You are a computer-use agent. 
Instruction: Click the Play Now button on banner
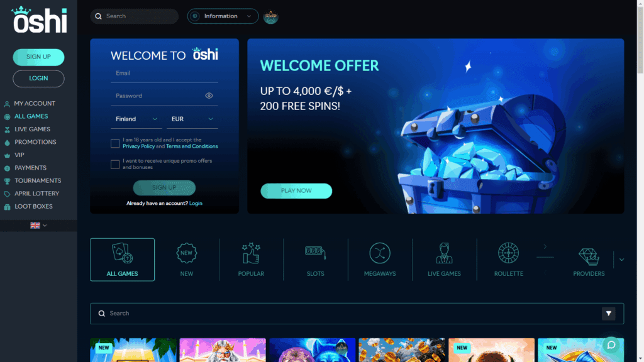tap(296, 191)
